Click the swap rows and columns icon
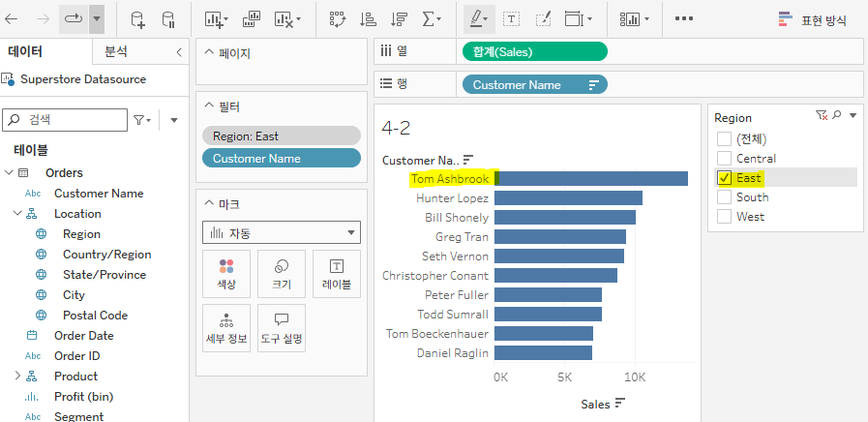Image resolution: width=868 pixels, height=422 pixels. pyautogui.click(x=337, y=19)
